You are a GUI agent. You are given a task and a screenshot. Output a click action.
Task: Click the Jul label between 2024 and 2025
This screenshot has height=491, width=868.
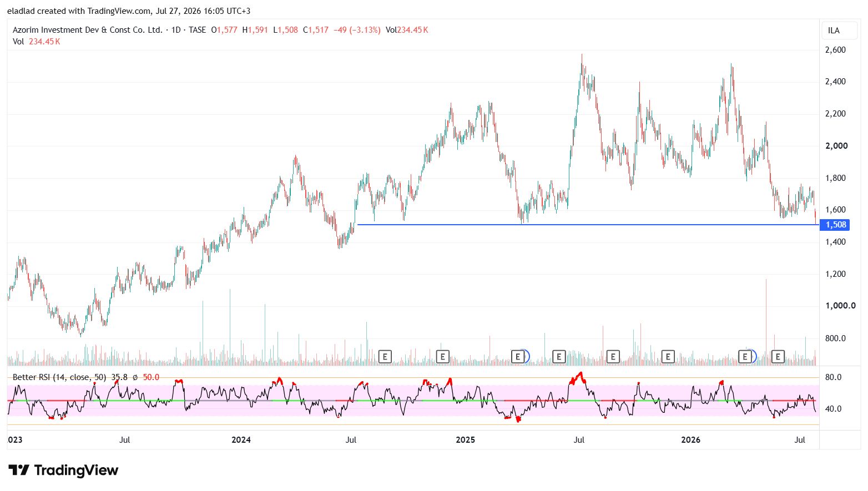pyautogui.click(x=351, y=440)
